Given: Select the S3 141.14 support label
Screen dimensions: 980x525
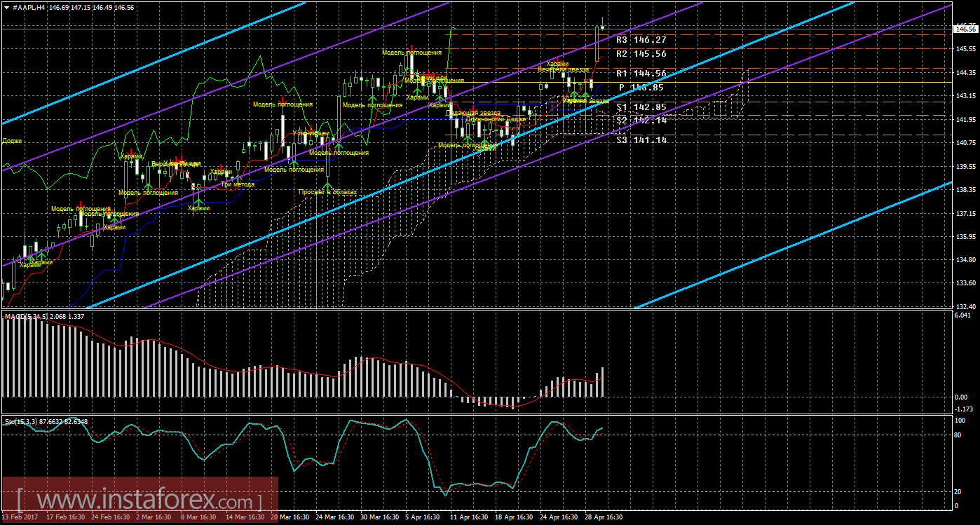Looking at the screenshot, I should pyautogui.click(x=641, y=140).
